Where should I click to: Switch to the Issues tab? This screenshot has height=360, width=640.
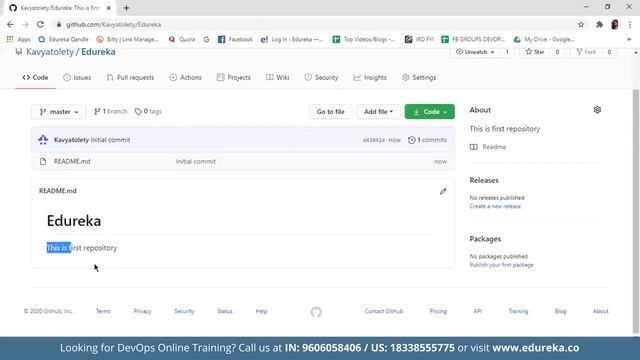(x=77, y=77)
